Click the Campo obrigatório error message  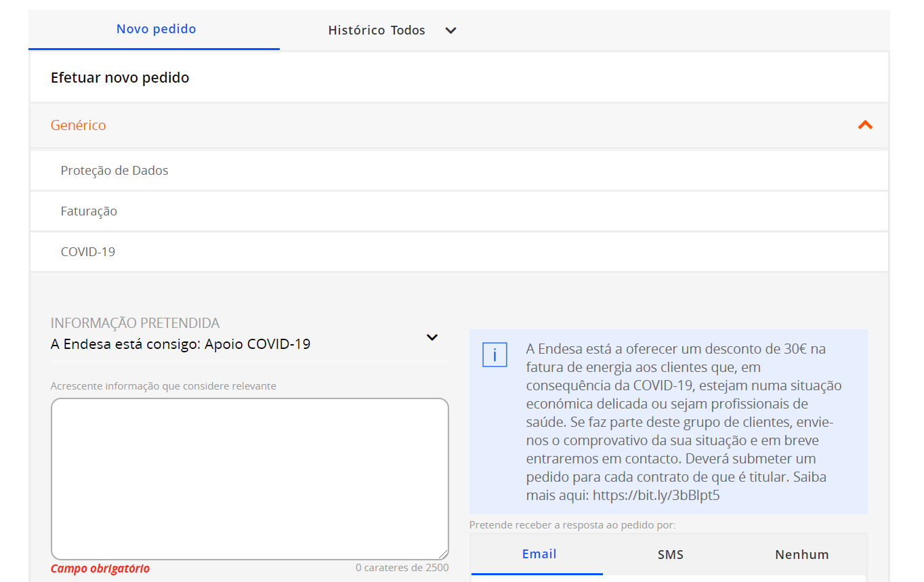coord(100,568)
